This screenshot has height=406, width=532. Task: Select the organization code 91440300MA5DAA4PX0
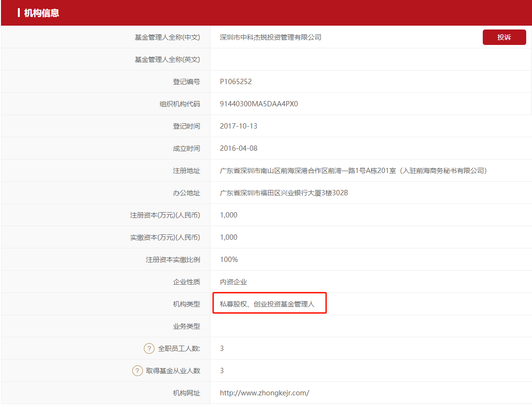[x=259, y=104]
